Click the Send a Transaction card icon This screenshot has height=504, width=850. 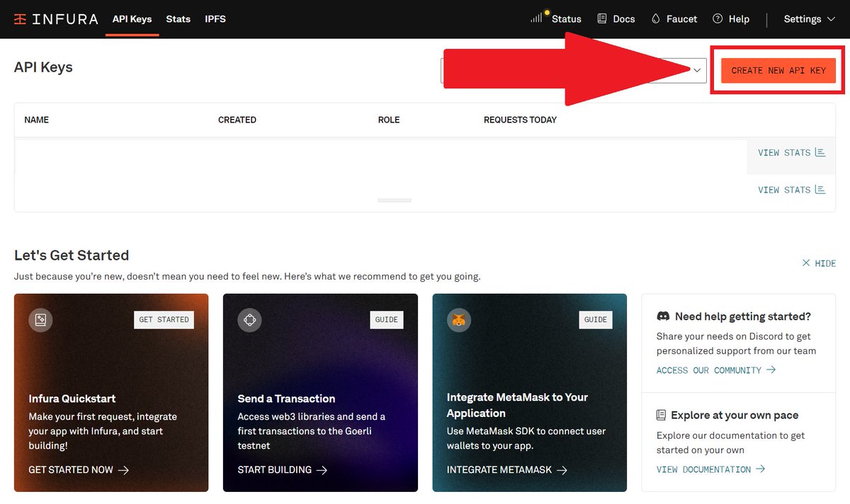249,320
